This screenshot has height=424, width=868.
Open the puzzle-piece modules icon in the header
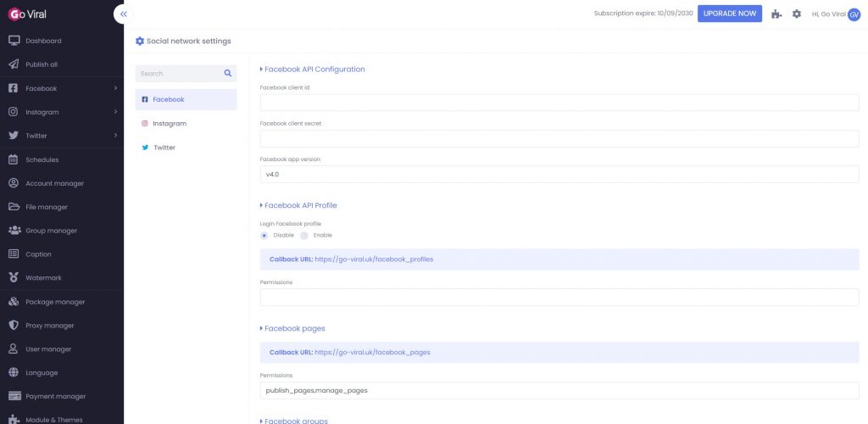776,14
